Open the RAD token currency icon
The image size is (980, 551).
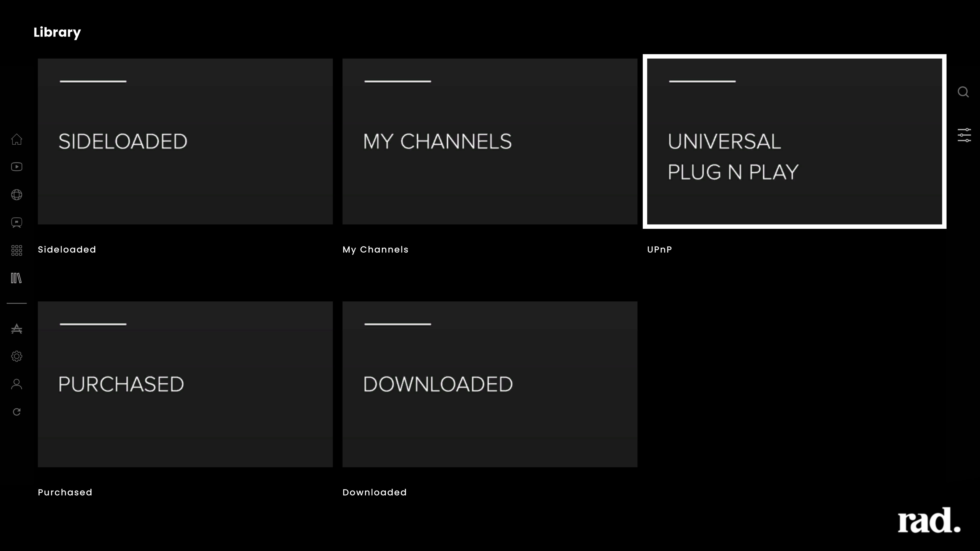tap(16, 329)
